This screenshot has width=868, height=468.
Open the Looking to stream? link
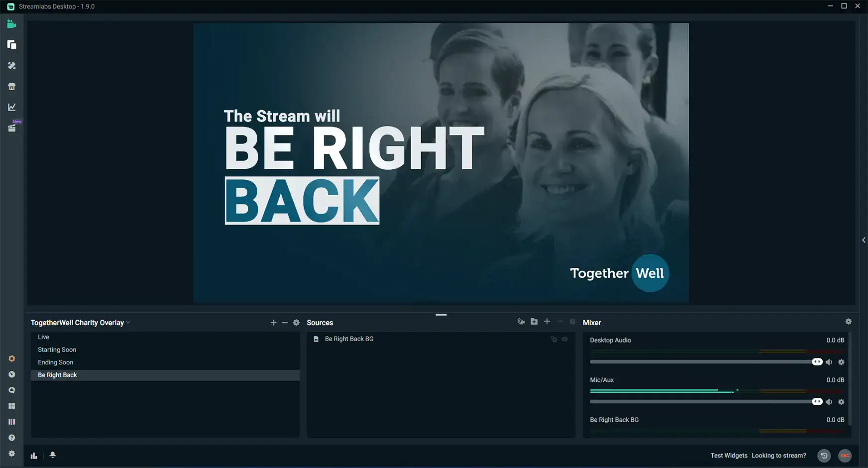click(778, 456)
